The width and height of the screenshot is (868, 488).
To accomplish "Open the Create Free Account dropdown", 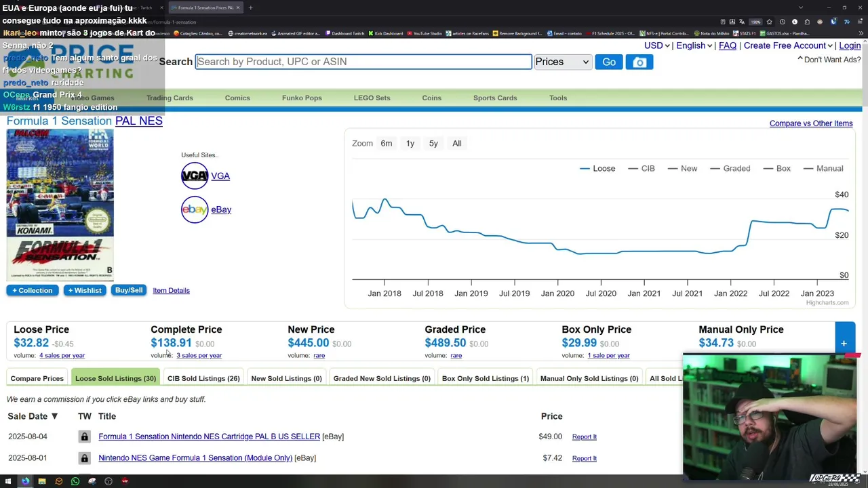I will (788, 45).
